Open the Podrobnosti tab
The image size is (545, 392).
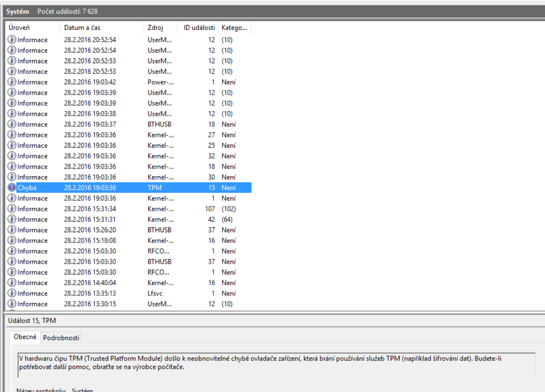coord(61,338)
